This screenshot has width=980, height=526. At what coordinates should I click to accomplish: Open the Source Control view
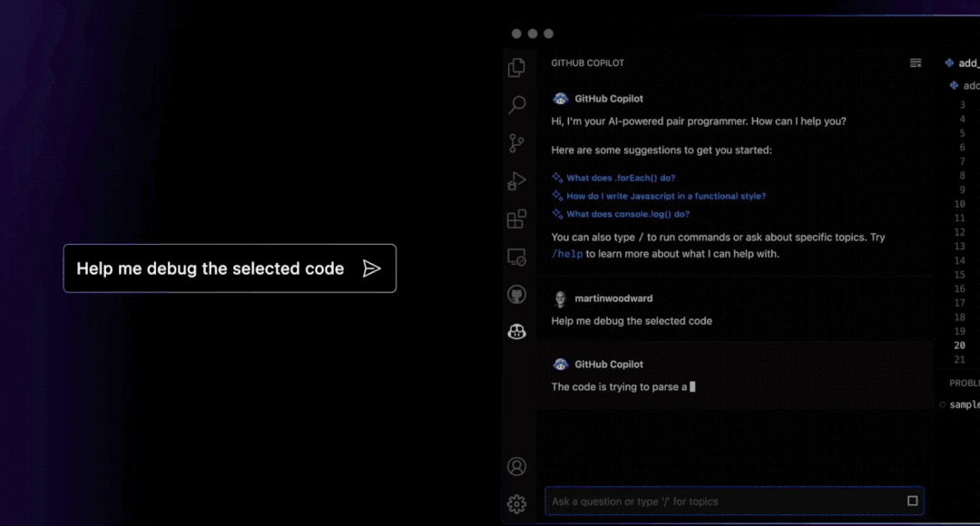tap(517, 143)
